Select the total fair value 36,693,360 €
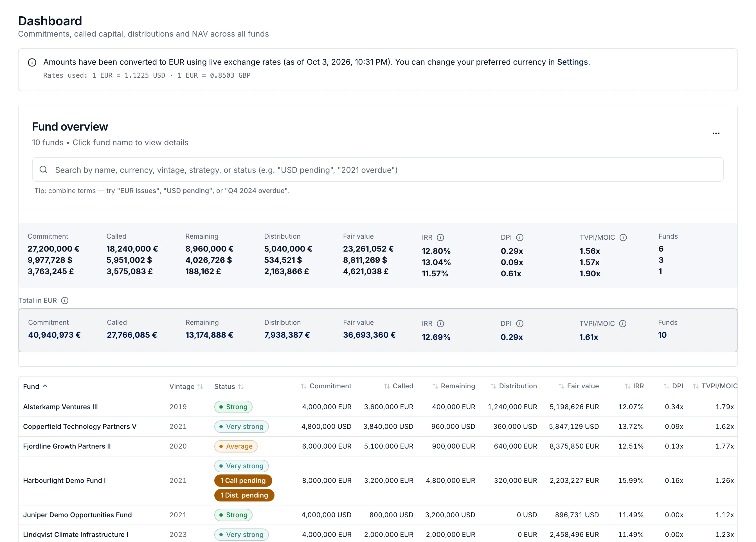The width and height of the screenshot is (756, 542). coord(369,335)
